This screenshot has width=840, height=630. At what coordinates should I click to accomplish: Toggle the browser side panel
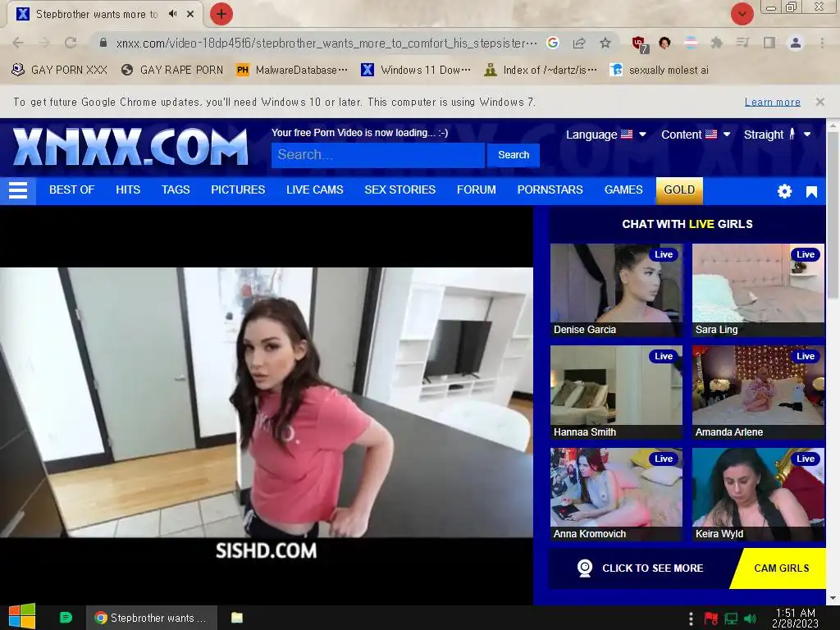769,43
